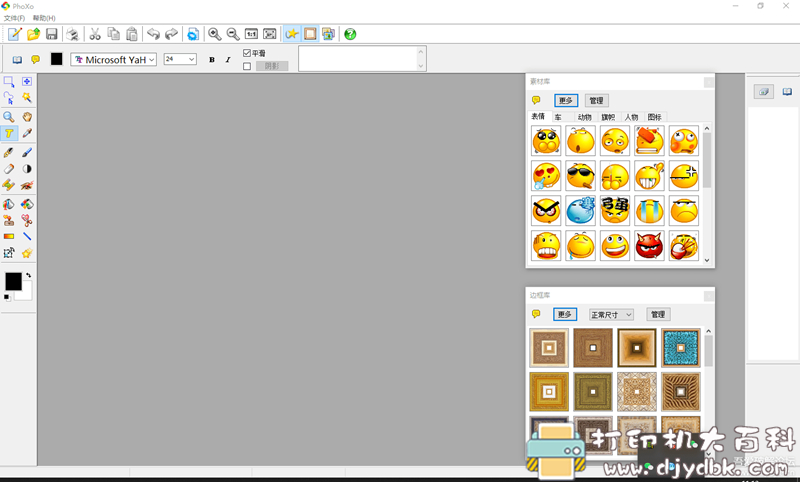Toggle the frame library panel button
Viewport: 800px width, 482px height.
[x=310, y=34]
